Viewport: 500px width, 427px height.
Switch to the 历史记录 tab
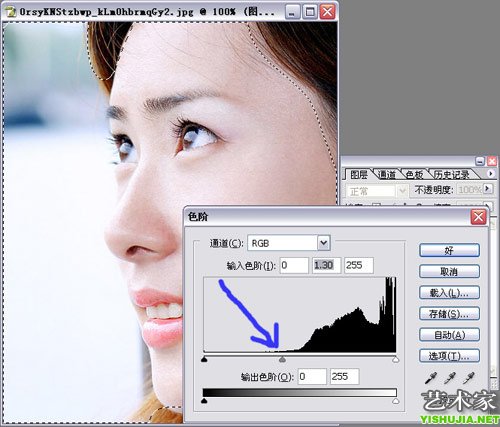point(451,174)
